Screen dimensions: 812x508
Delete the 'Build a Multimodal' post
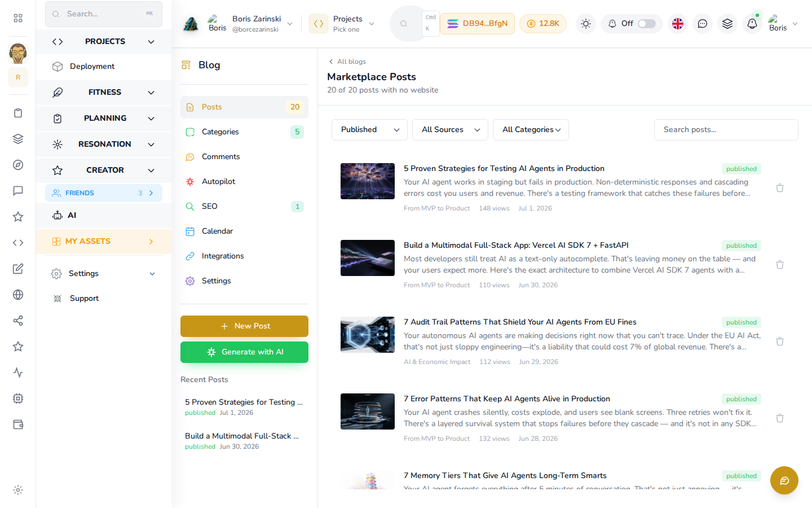point(780,265)
